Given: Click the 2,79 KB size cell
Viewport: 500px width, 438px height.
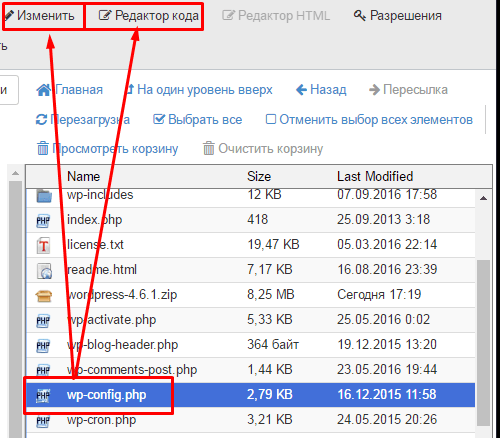Looking at the screenshot, I should (270, 395).
